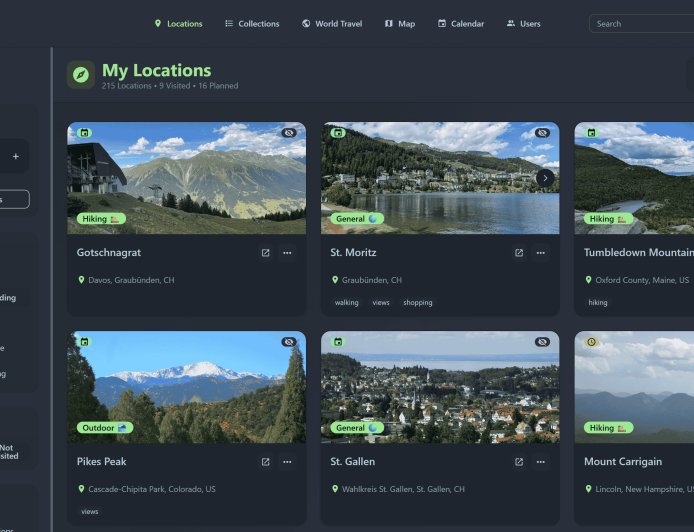
Task: Click the plus button in the sidebar
Action: [x=16, y=156]
